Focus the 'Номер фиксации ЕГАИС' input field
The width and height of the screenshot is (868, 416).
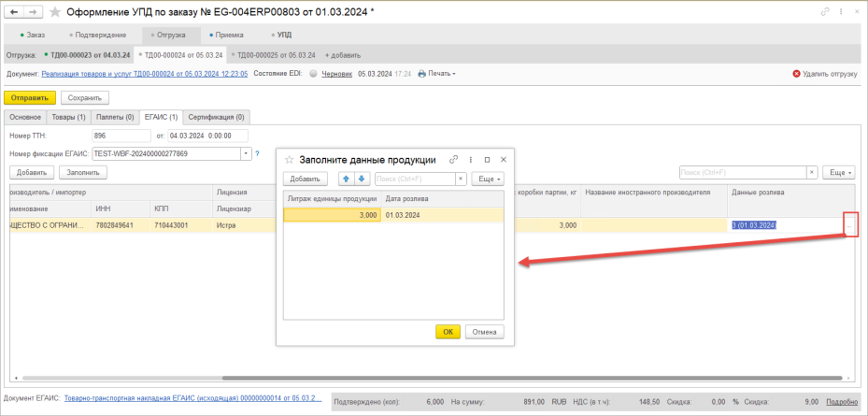166,153
